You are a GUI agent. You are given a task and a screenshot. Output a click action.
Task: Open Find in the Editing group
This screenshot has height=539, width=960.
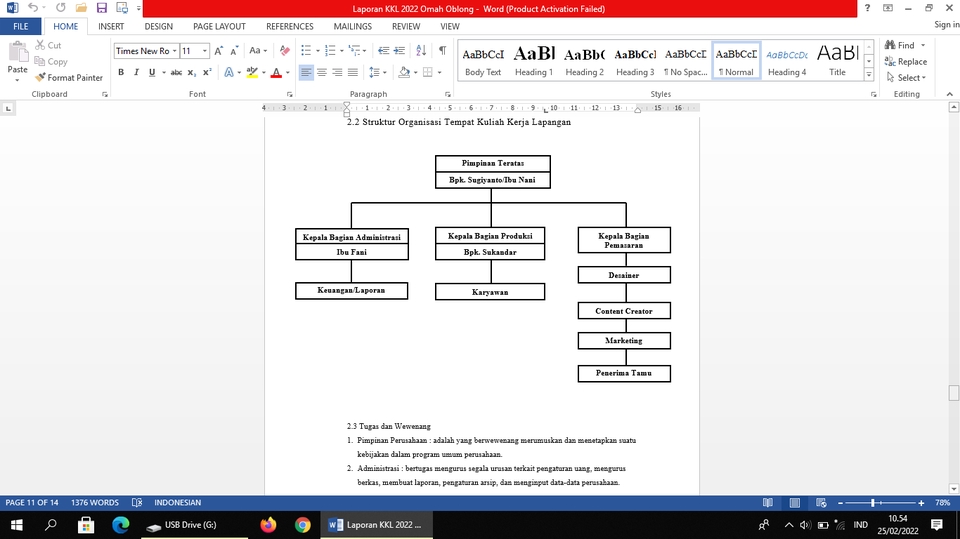click(x=900, y=45)
